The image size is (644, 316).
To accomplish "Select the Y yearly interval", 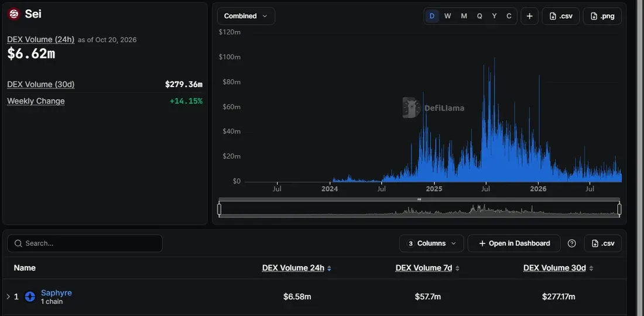I will (495, 16).
